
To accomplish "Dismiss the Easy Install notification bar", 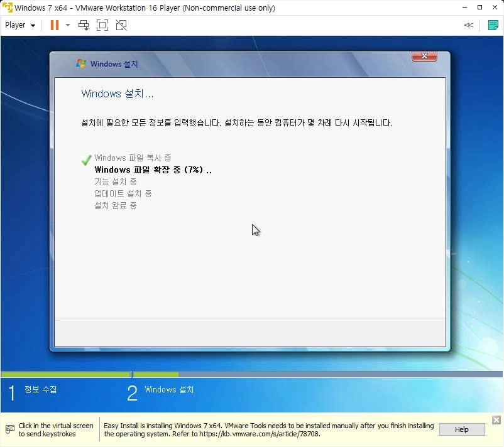I will [496, 419].
